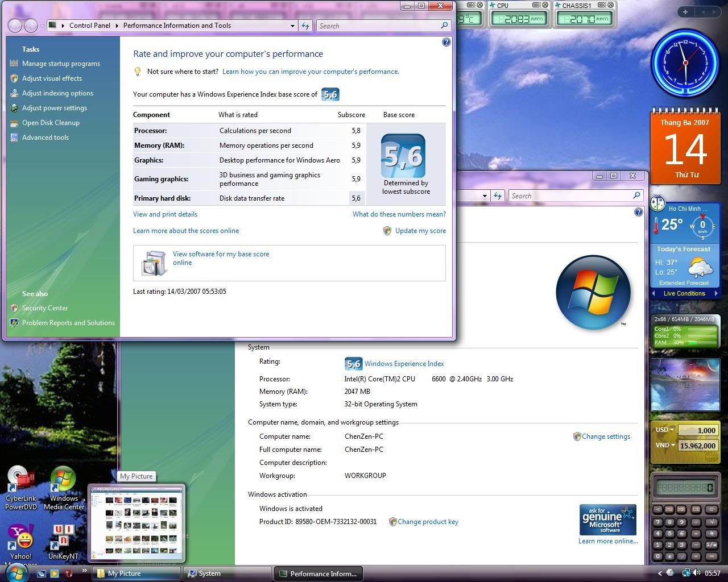Switch to My Picture taskbar button
The width and height of the screenshot is (728, 582).
coord(137,573)
